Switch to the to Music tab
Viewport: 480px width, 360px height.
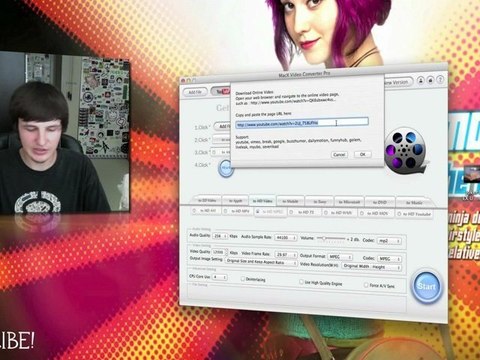[414, 202]
